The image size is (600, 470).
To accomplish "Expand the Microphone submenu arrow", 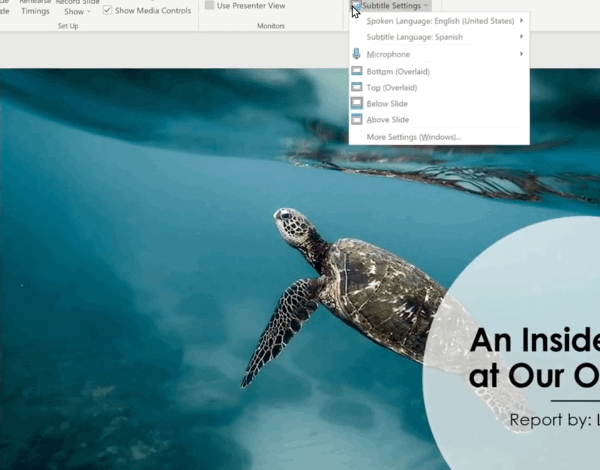I will (521, 54).
